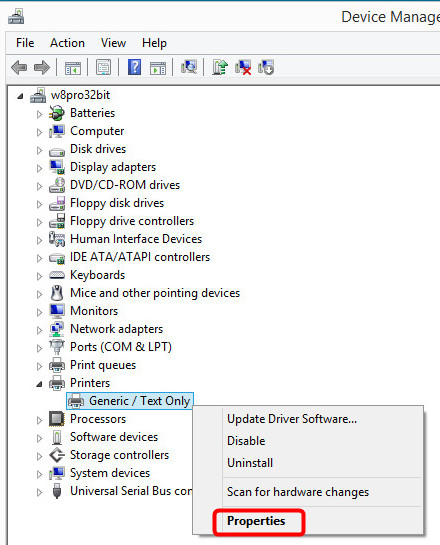This screenshot has height=545, width=440.
Task: Expand the Monitors node arrow
Action: click(39, 312)
